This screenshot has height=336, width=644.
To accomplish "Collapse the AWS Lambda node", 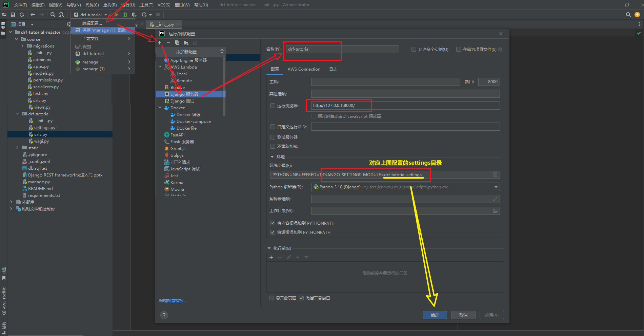I will click(x=160, y=67).
